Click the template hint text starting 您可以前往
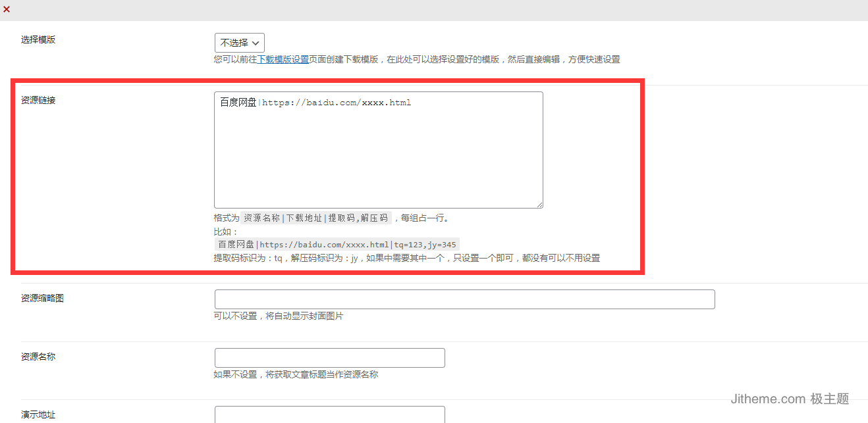This screenshot has height=423, width=868. pyautogui.click(x=416, y=59)
